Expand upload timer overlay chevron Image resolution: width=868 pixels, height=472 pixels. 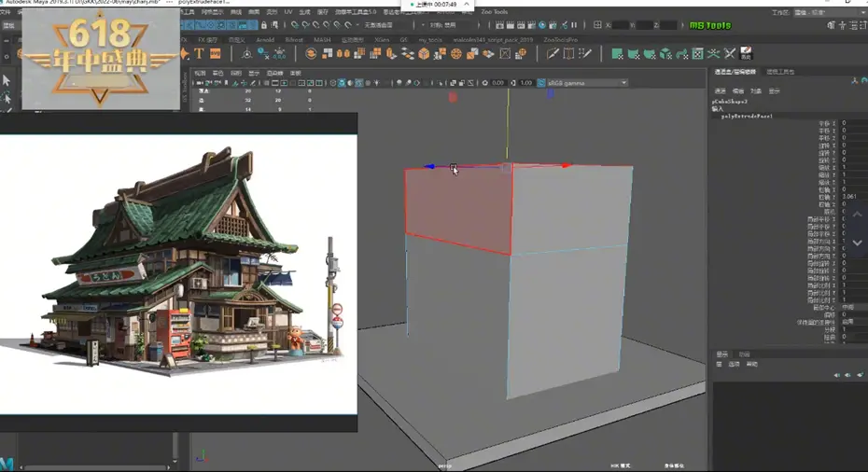click(466, 4)
